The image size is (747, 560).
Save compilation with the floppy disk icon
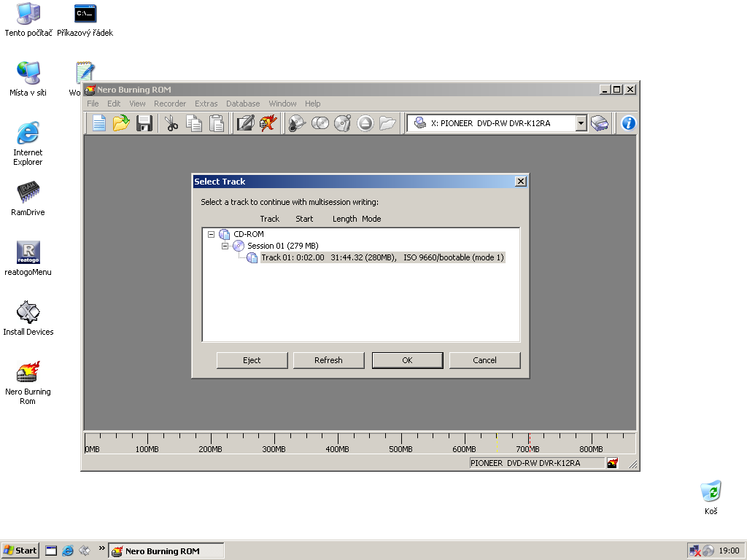pos(144,123)
